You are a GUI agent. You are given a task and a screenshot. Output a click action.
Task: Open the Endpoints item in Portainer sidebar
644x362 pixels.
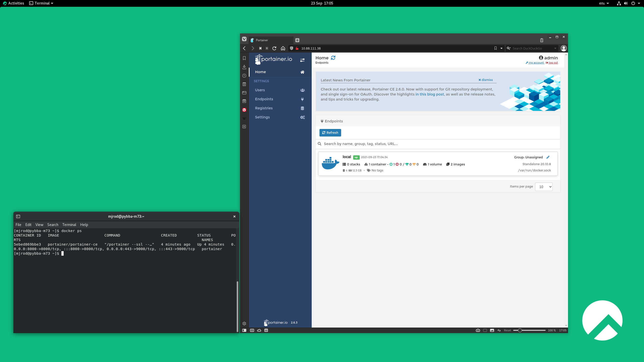coord(264,99)
